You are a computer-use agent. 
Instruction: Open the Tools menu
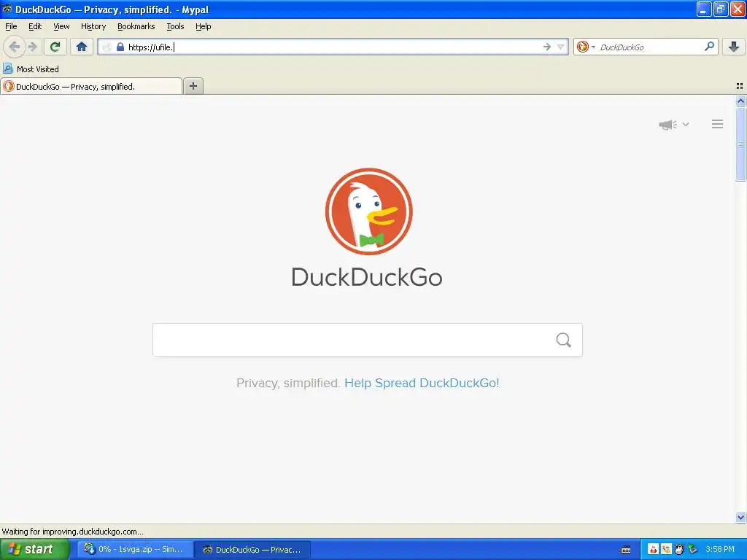[175, 26]
